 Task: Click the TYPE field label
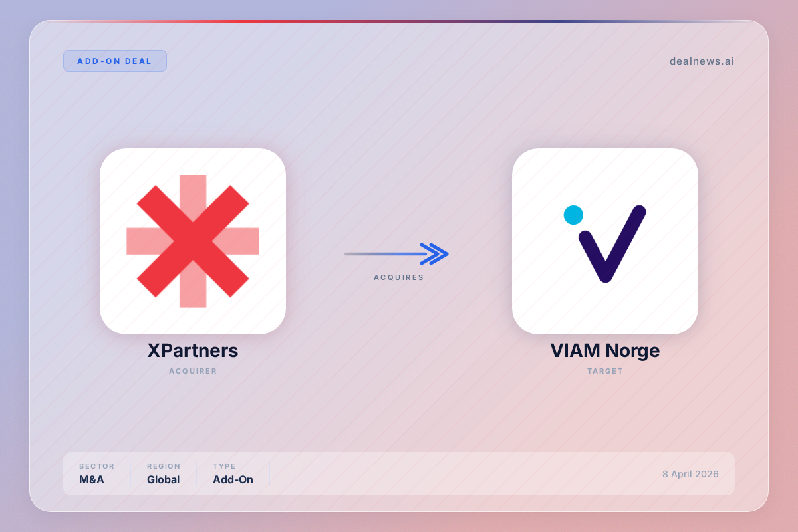pos(224,466)
